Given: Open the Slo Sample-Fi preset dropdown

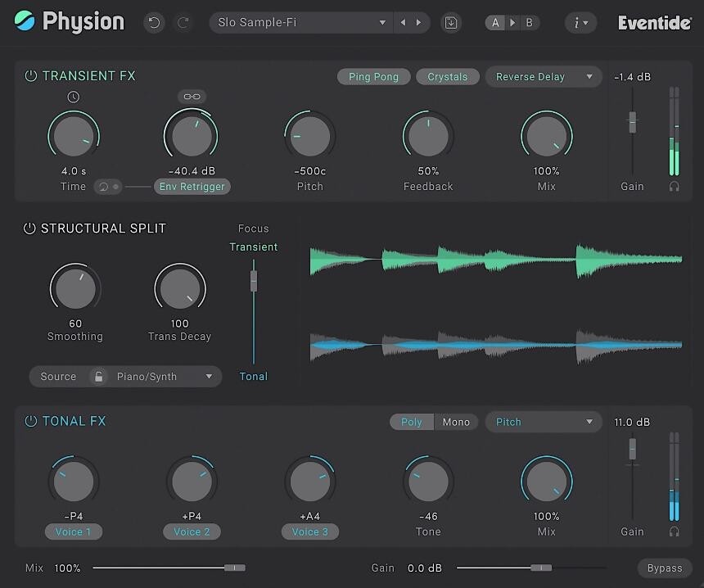Looking at the screenshot, I should point(301,22).
